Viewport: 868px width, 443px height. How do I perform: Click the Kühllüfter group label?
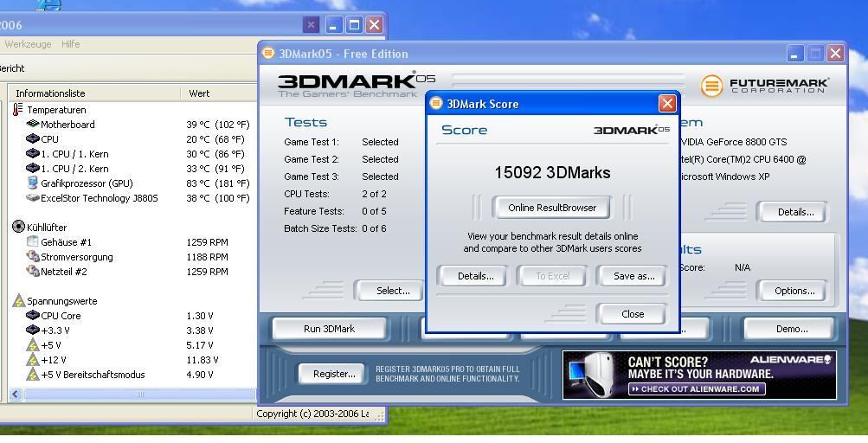47,227
